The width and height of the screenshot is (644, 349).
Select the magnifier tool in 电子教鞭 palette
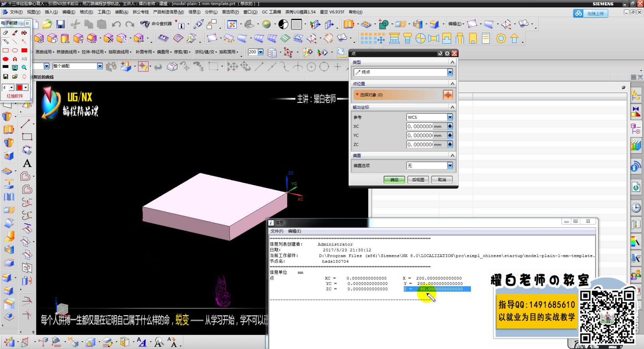coord(24,67)
